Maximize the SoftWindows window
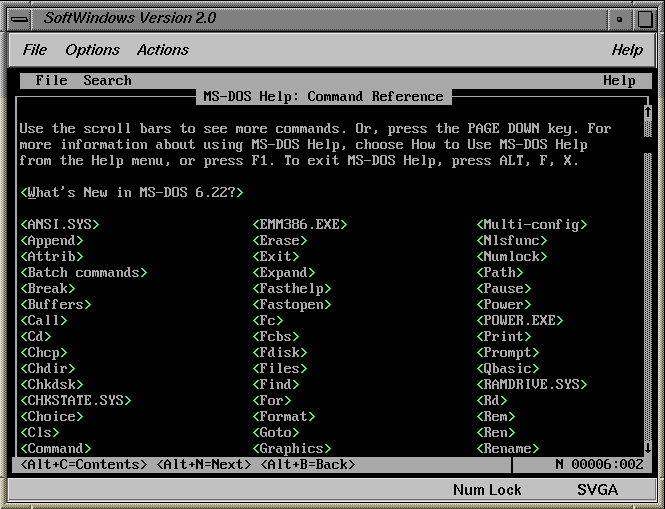Screen dimensions: 665x509 [x=644, y=19]
